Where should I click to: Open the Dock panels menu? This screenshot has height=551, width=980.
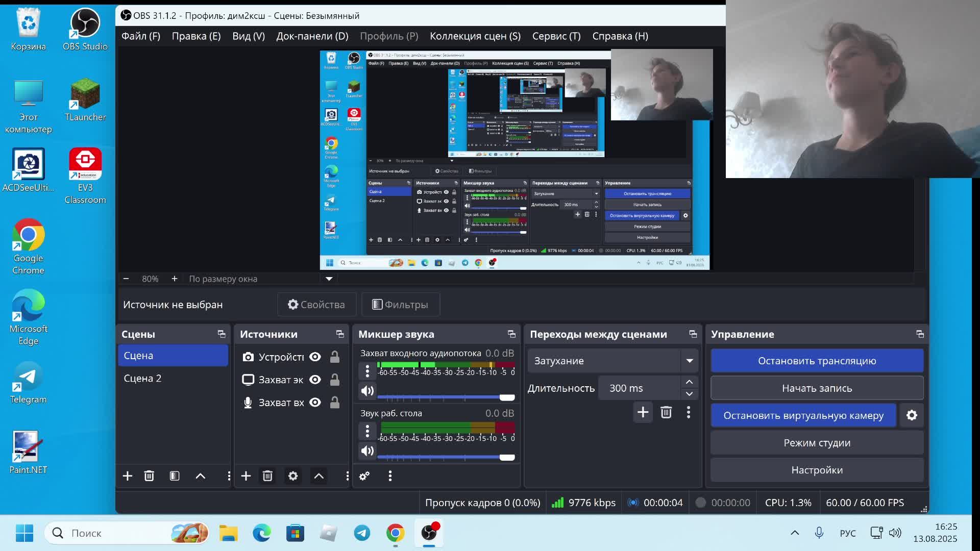click(312, 36)
